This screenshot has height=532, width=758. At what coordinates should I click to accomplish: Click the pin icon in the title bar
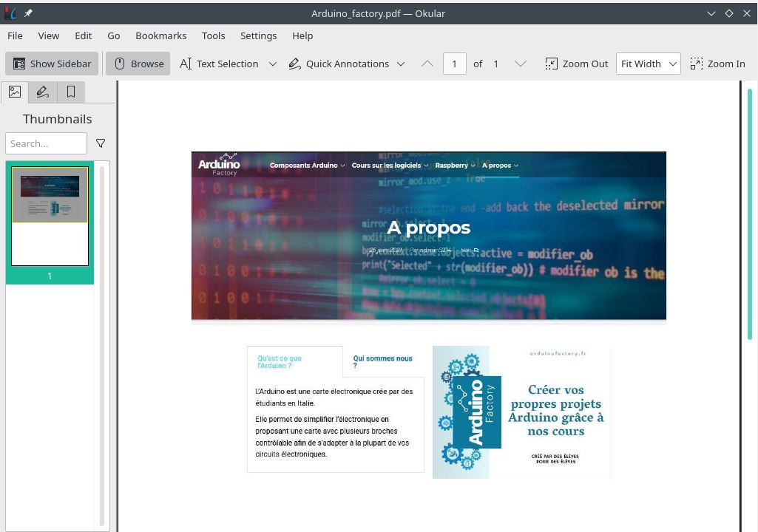(x=29, y=13)
